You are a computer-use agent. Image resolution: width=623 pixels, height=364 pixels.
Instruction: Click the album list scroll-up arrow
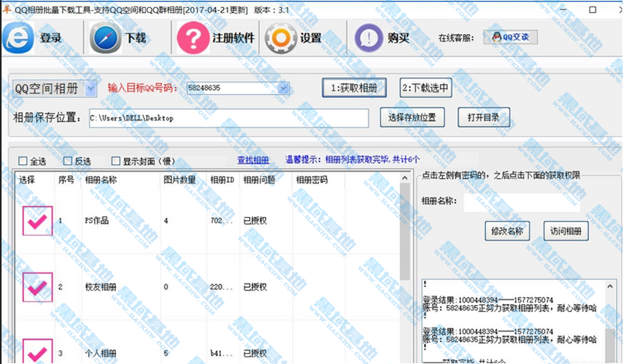[404, 178]
